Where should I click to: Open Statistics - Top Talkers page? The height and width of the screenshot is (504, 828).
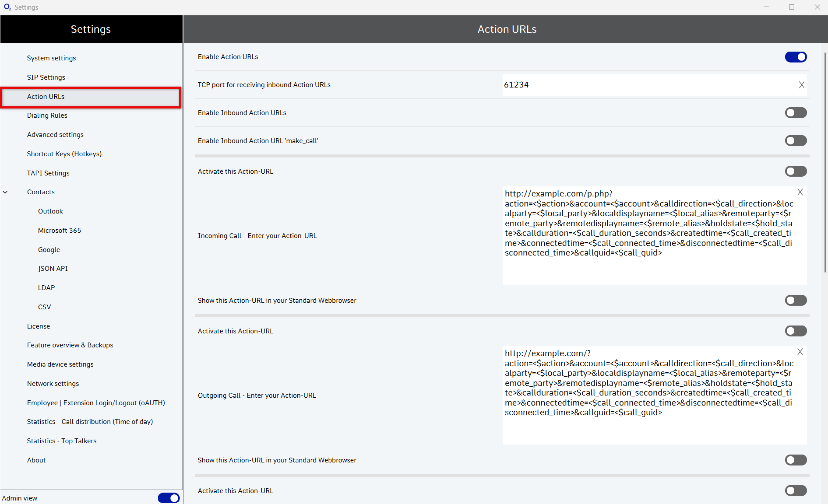tap(61, 441)
